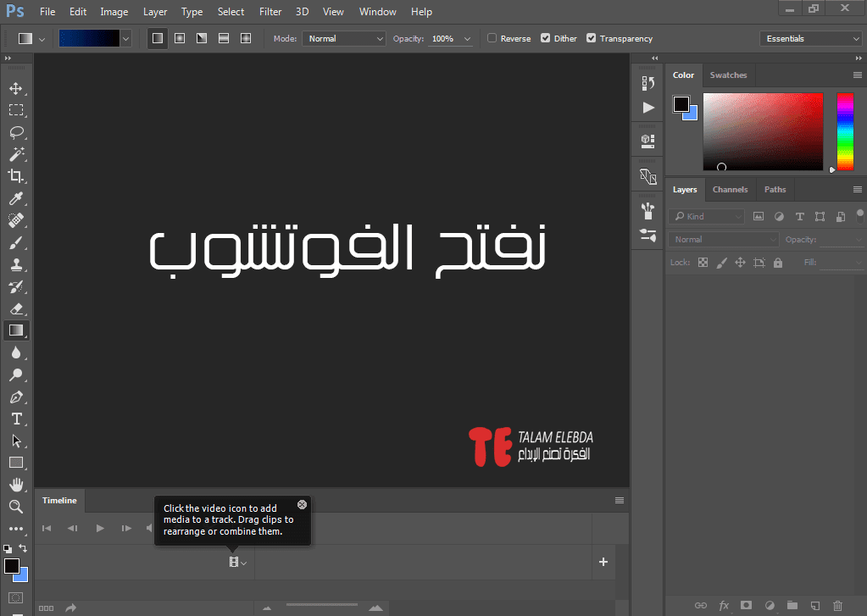Choose Angle Gradient style

point(202,39)
